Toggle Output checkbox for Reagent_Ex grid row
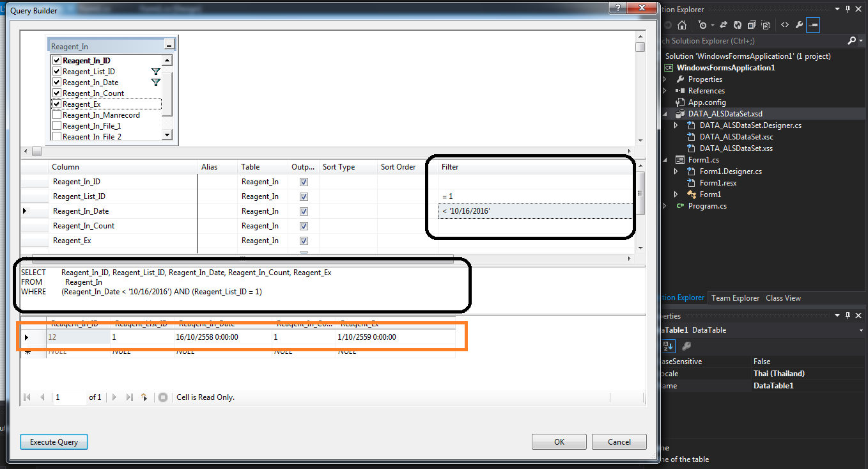 [304, 241]
